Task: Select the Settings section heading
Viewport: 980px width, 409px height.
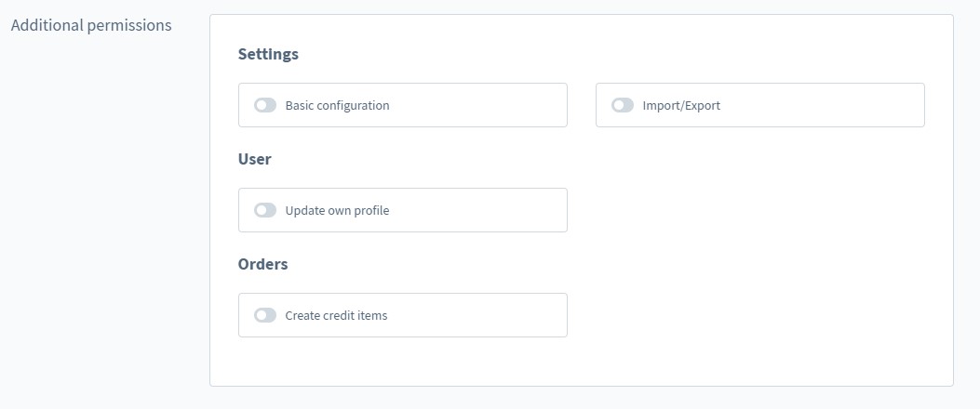Action: pyautogui.click(x=268, y=54)
